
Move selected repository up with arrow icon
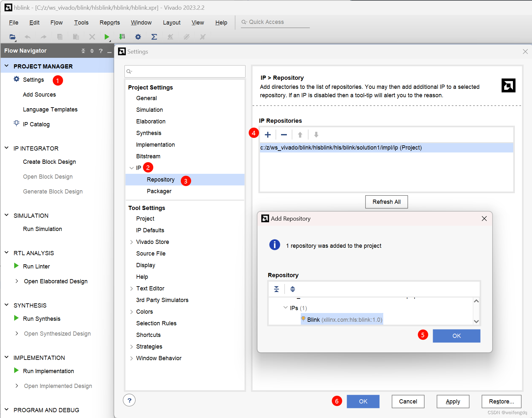[x=300, y=135]
